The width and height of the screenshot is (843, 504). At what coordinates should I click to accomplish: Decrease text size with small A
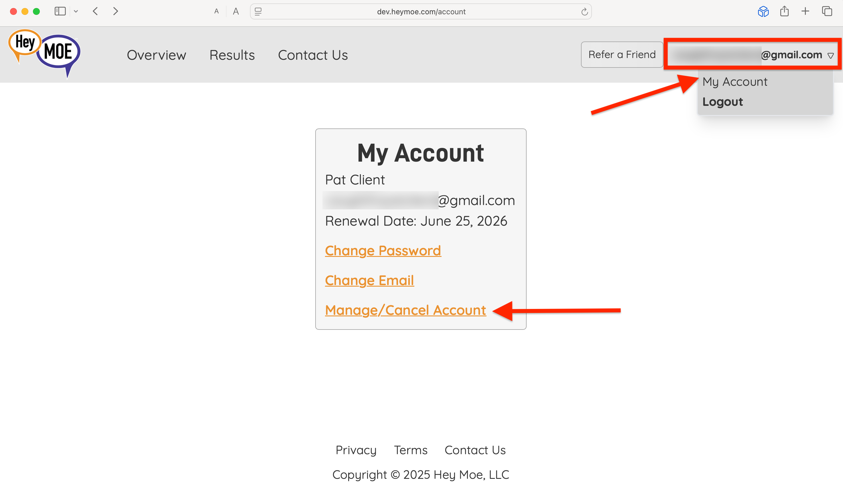(x=216, y=11)
